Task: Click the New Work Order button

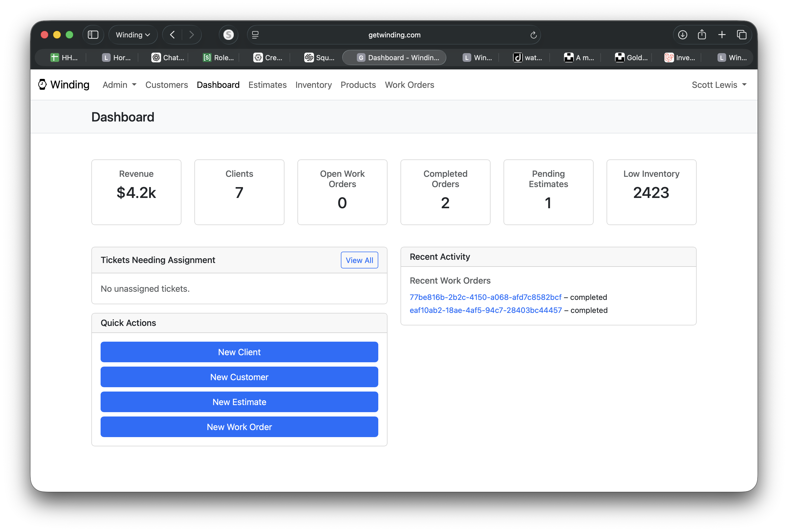Action: pyautogui.click(x=239, y=427)
